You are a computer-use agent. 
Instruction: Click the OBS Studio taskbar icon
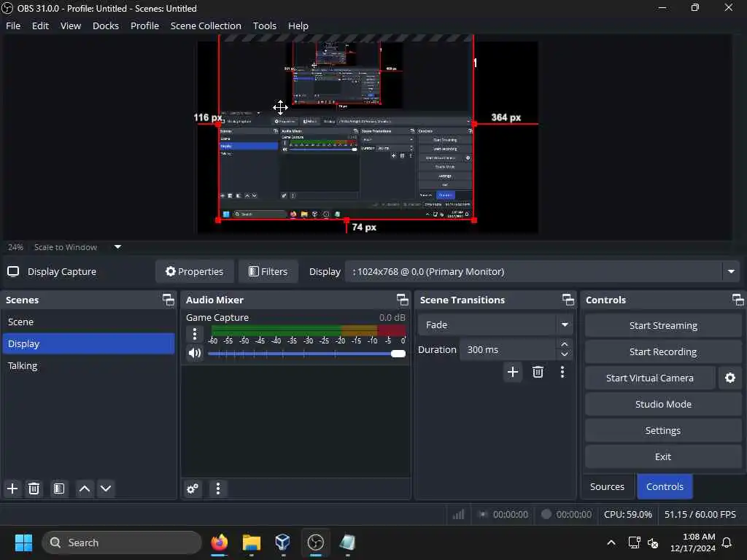coord(315,542)
